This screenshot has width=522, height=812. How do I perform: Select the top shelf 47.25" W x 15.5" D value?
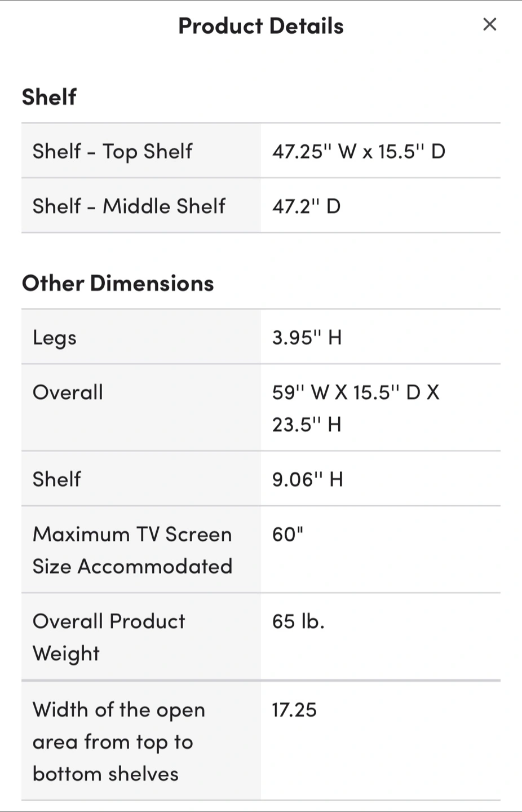[x=359, y=151]
